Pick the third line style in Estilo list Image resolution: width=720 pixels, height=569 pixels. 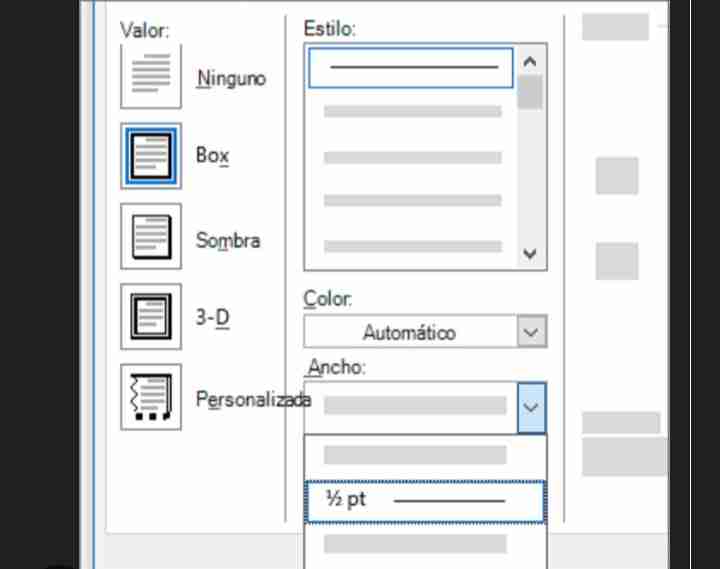coord(412,158)
